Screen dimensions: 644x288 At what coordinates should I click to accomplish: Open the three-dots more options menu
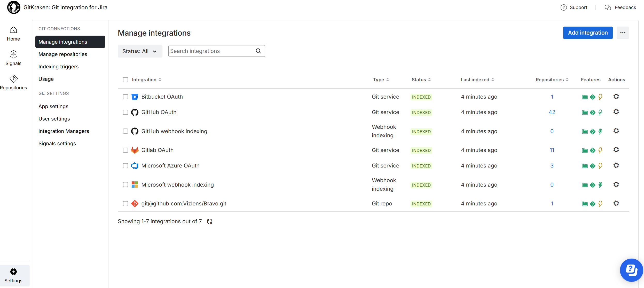[x=623, y=33]
